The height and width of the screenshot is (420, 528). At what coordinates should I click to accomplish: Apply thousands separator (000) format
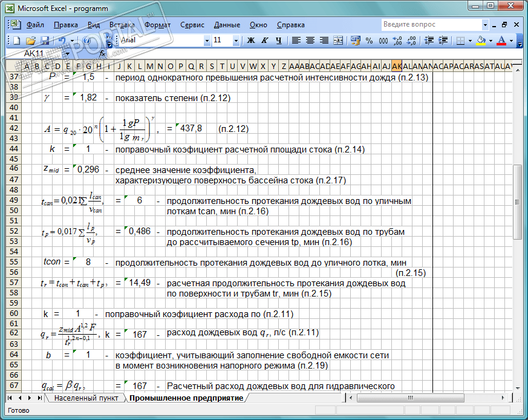click(x=383, y=41)
